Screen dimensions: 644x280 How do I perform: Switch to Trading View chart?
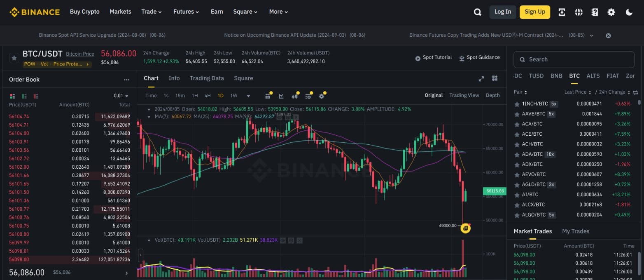pyautogui.click(x=464, y=95)
